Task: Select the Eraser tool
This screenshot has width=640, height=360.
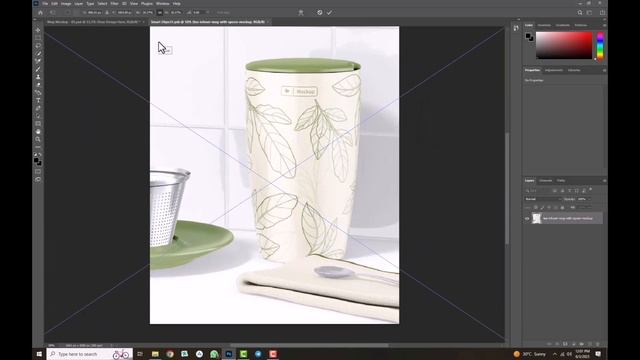Action: [x=38, y=84]
